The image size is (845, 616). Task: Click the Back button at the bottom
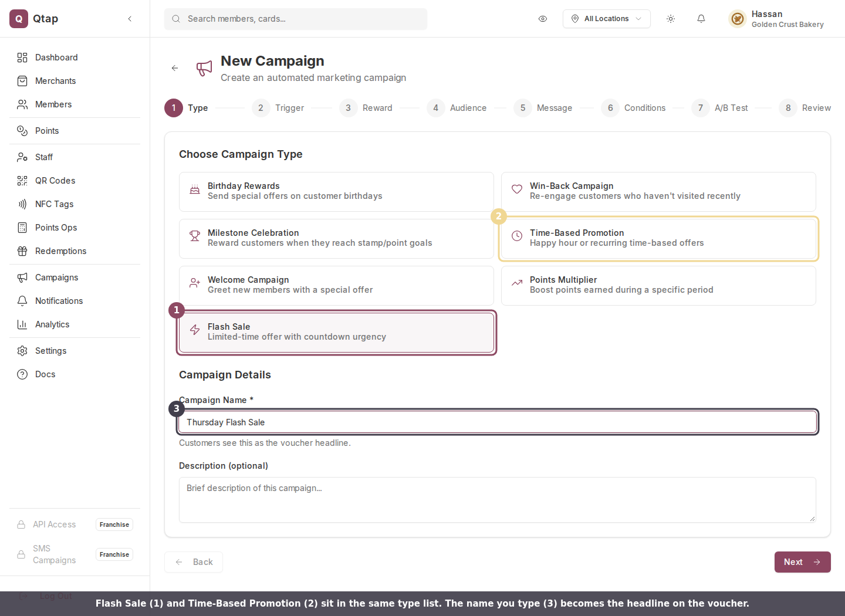[194, 562]
